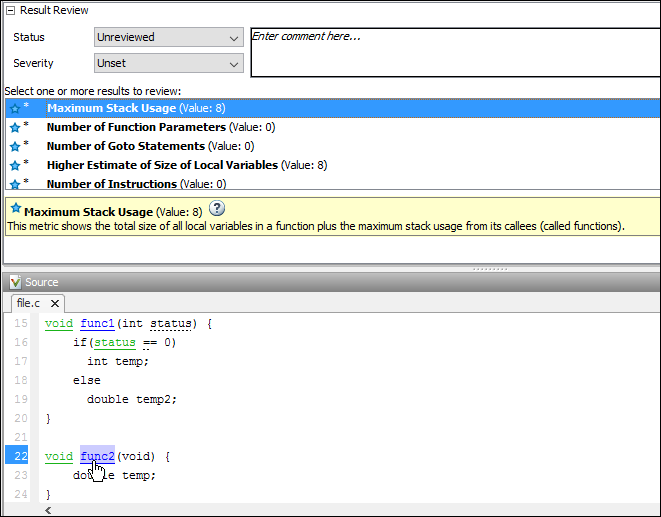Close the file.c tab
The image size is (661, 517).
pos(54,303)
